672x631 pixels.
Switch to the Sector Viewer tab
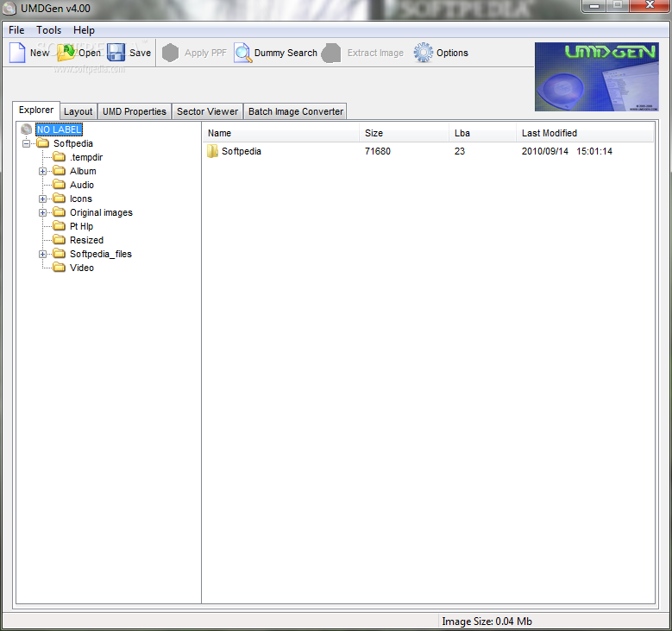pyautogui.click(x=207, y=111)
